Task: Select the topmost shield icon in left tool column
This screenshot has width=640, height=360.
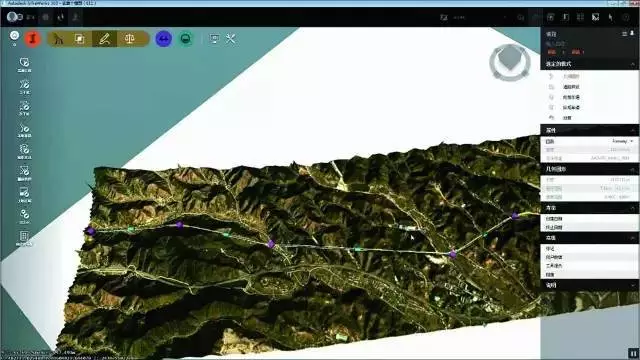Action: (x=24, y=65)
